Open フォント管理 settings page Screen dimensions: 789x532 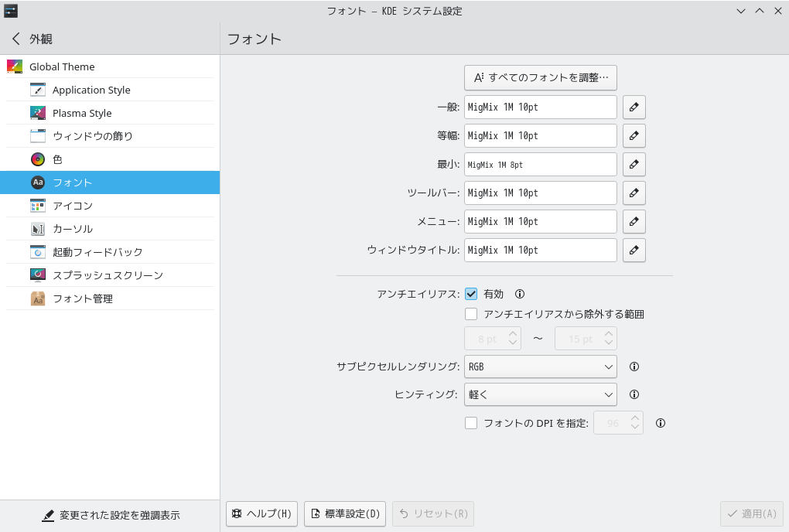click(110, 298)
